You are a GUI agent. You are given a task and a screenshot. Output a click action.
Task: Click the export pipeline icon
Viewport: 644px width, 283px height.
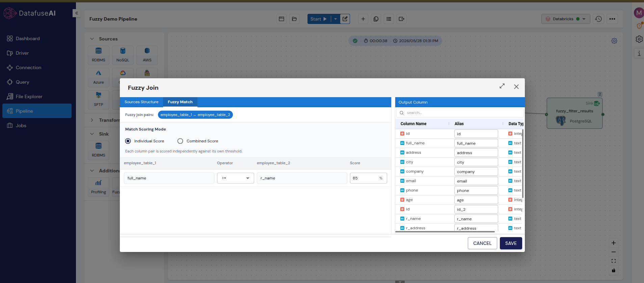(x=402, y=19)
